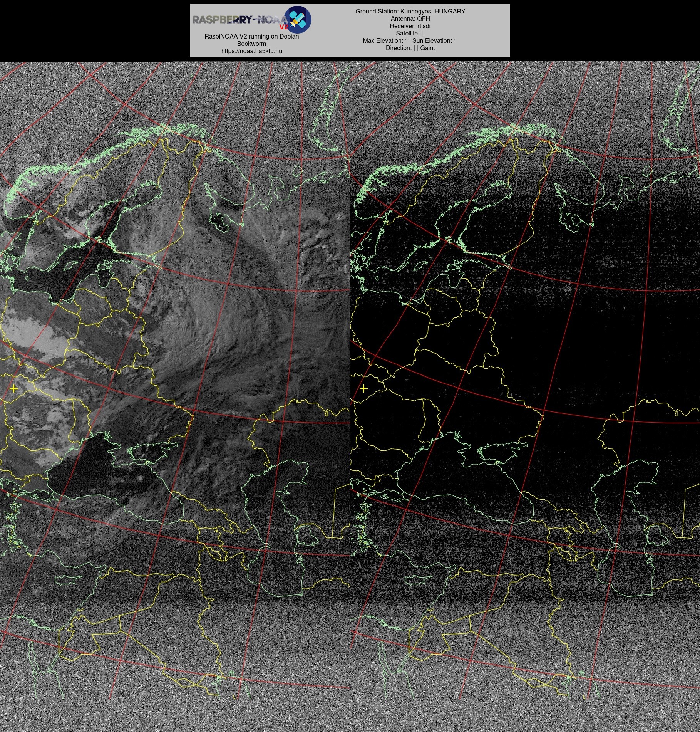Click the left visible-channel satellite image
700x732 pixels.
tap(175, 396)
